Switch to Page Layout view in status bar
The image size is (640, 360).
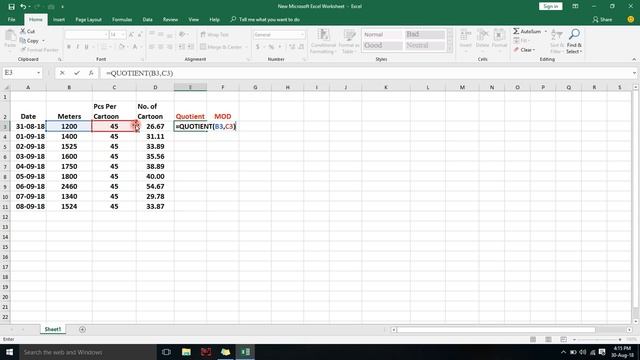tap(548, 339)
